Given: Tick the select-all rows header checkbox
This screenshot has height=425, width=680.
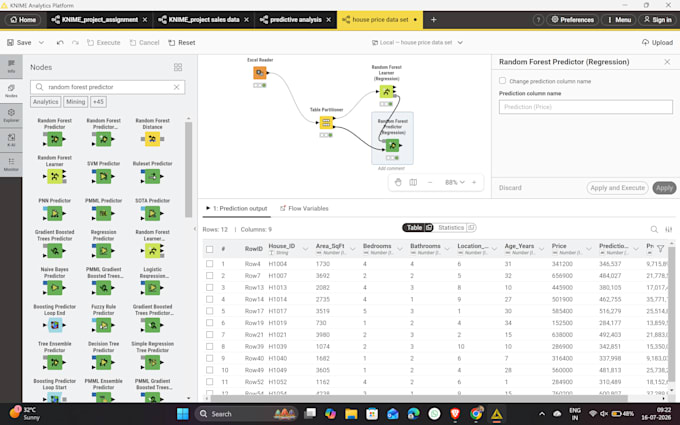Looking at the screenshot, I should 209,249.
